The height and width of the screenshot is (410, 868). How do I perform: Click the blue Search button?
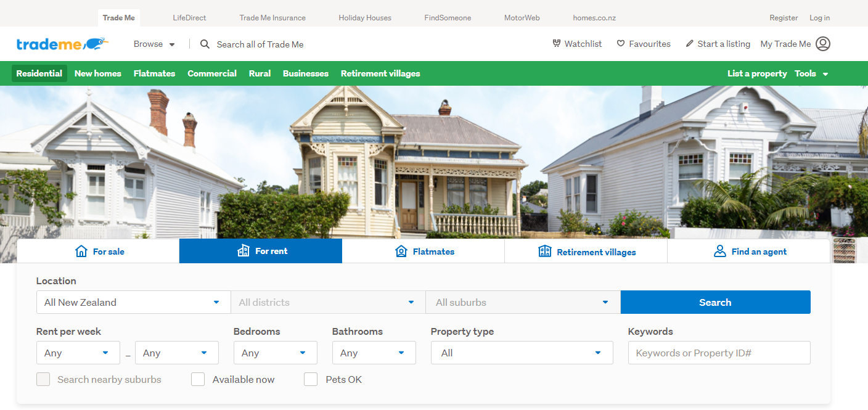(715, 302)
